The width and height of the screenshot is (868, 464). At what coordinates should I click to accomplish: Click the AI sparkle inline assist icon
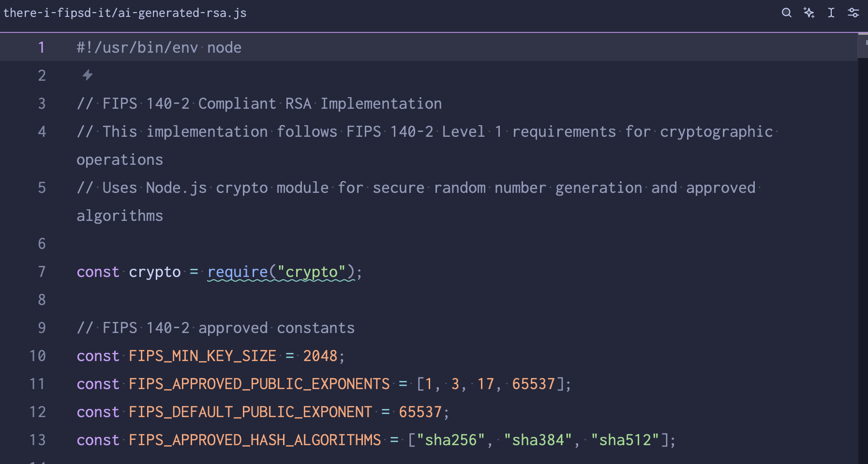(808, 13)
